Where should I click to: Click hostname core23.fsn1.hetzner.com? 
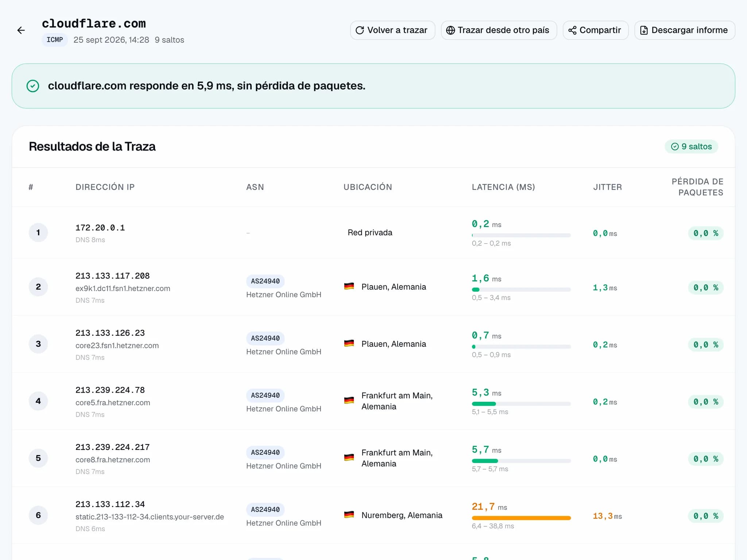[x=117, y=346]
